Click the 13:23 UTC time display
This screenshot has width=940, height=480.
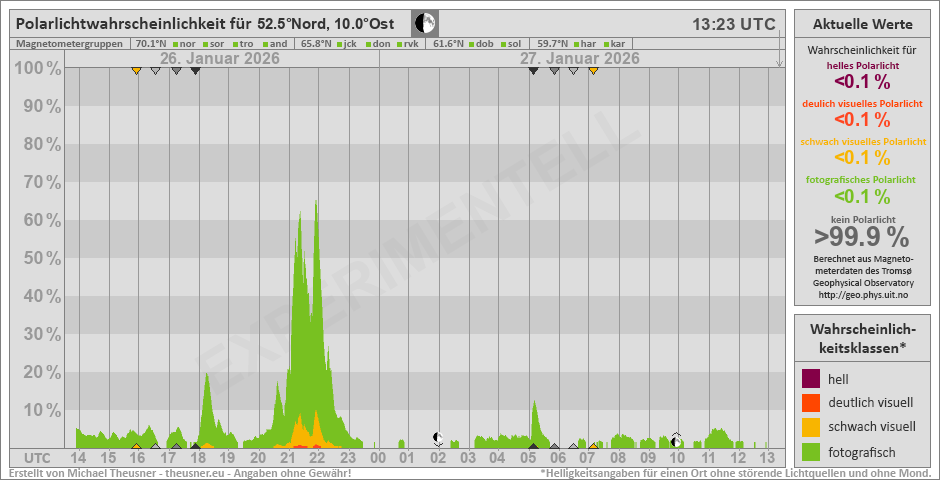click(735, 24)
